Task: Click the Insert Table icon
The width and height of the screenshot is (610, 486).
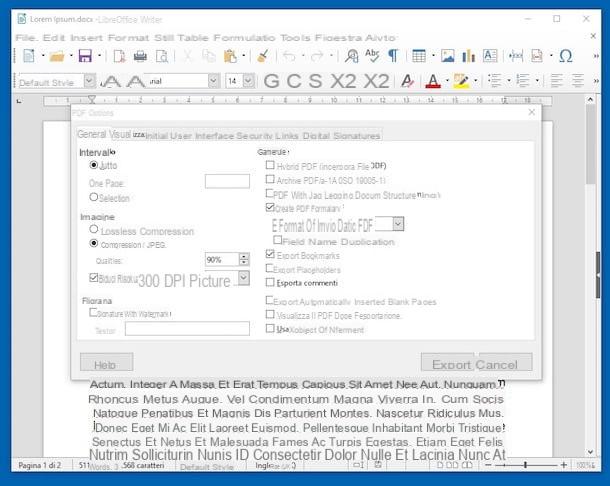Action: pos(419,56)
